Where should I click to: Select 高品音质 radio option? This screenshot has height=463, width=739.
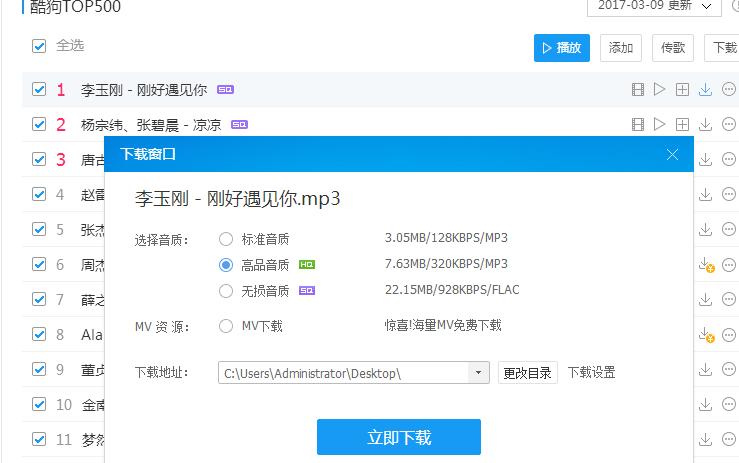click(226, 265)
